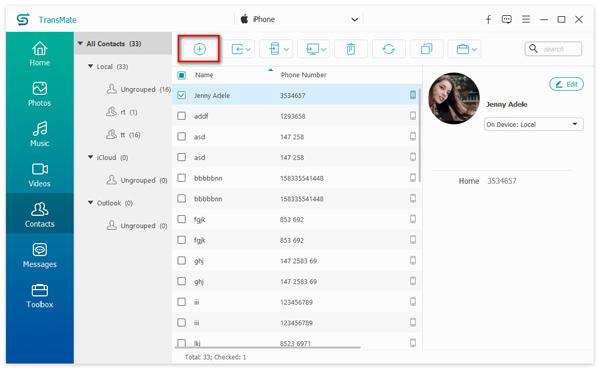Click the magnifier icon in search box
The height and width of the screenshot is (370, 600).
tap(533, 49)
